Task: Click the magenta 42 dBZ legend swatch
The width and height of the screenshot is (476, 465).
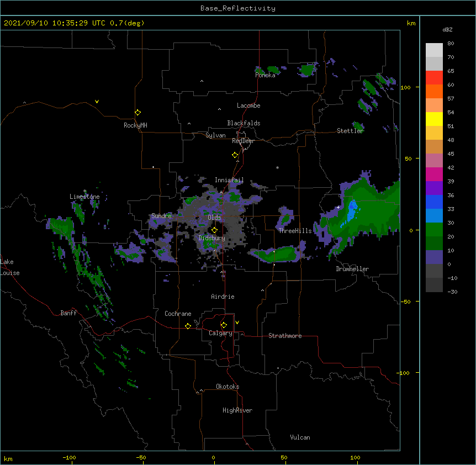Action: click(434, 174)
